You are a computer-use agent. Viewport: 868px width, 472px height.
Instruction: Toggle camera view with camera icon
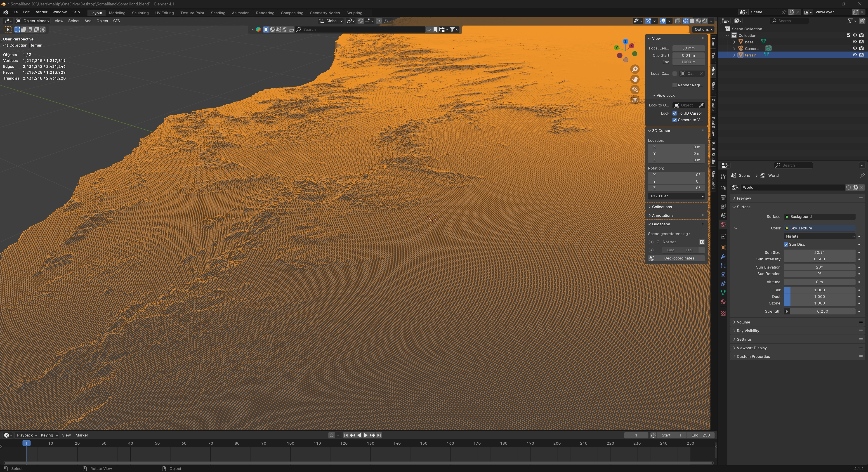click(635, 90)
